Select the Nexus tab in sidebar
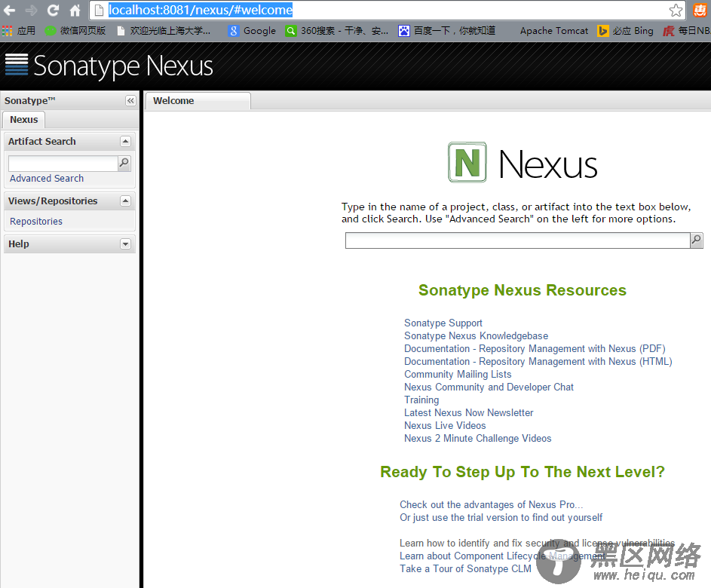 (24, 120)
